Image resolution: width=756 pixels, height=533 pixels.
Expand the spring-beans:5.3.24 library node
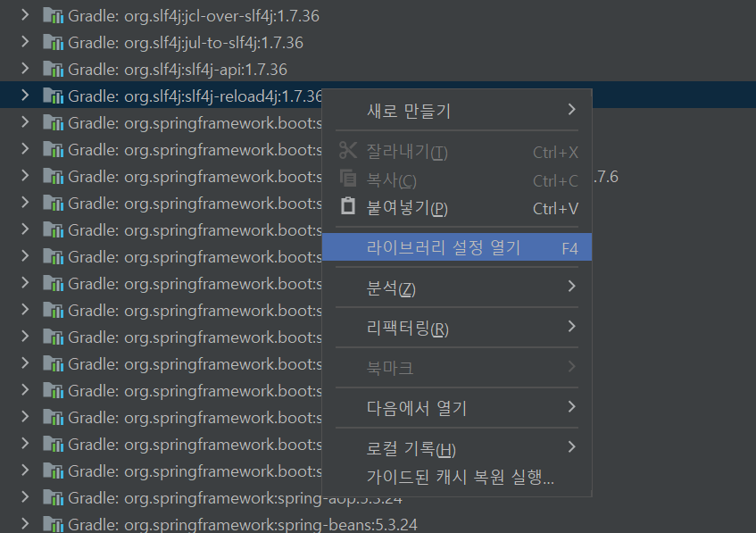(x=25, y=524)
